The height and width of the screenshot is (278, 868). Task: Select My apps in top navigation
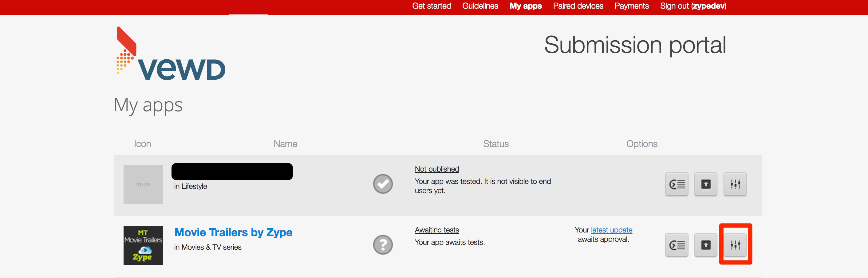click(x=525, y=6)
